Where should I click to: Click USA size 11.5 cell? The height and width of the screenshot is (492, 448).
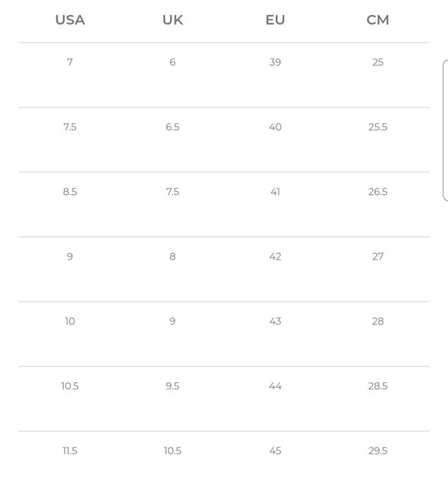pyautogui.click(x=70, y=451)
